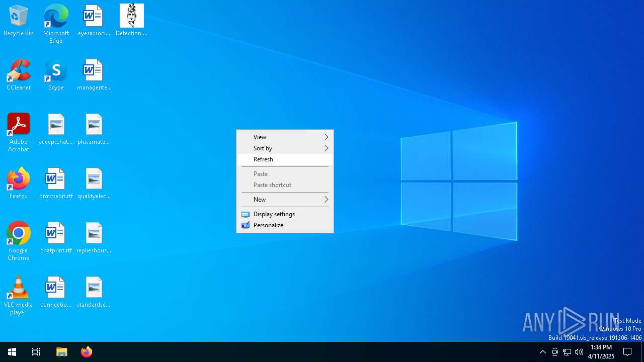Open File Explorer from the taskbar
Screen dimensions: 644x362
point(61,352)
